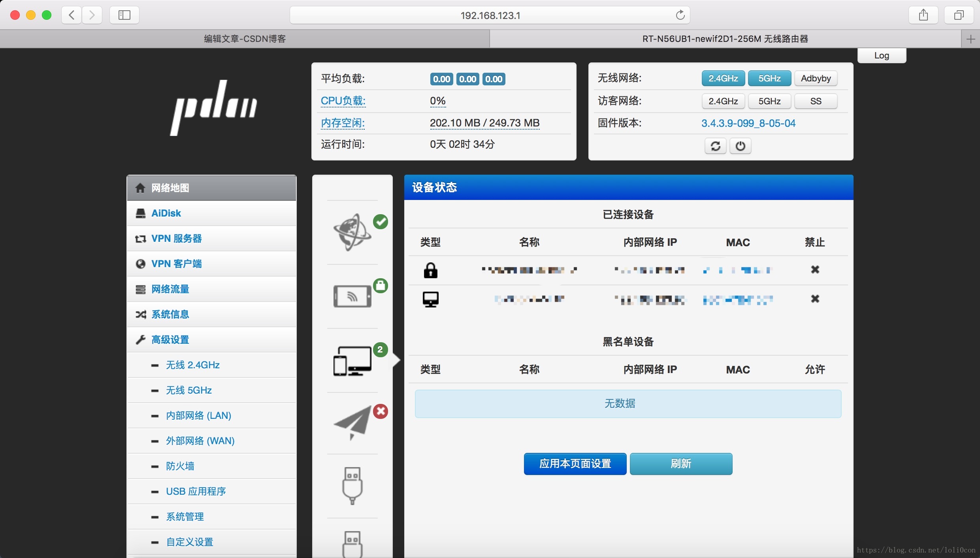Toggle the browser sidebar panel

[x=124, y=15]
